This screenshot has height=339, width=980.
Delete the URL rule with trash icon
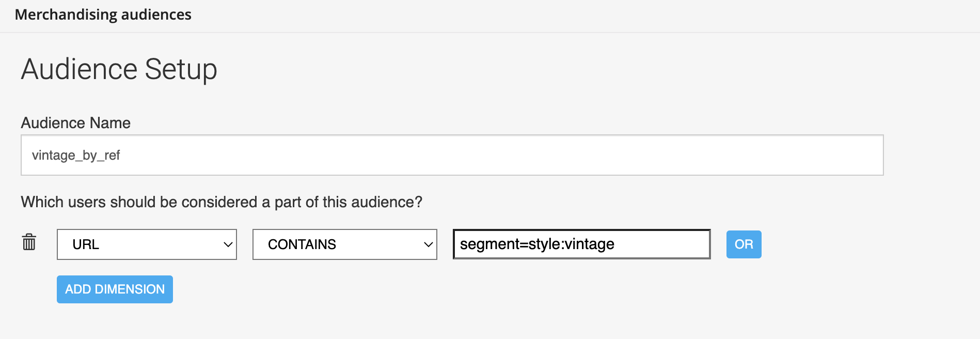[x=29, y=242]
